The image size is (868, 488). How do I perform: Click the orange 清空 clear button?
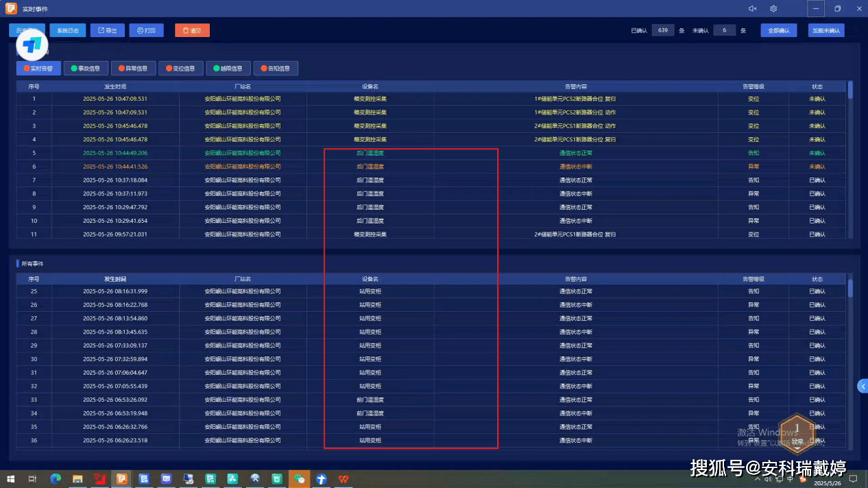point(192,30)
